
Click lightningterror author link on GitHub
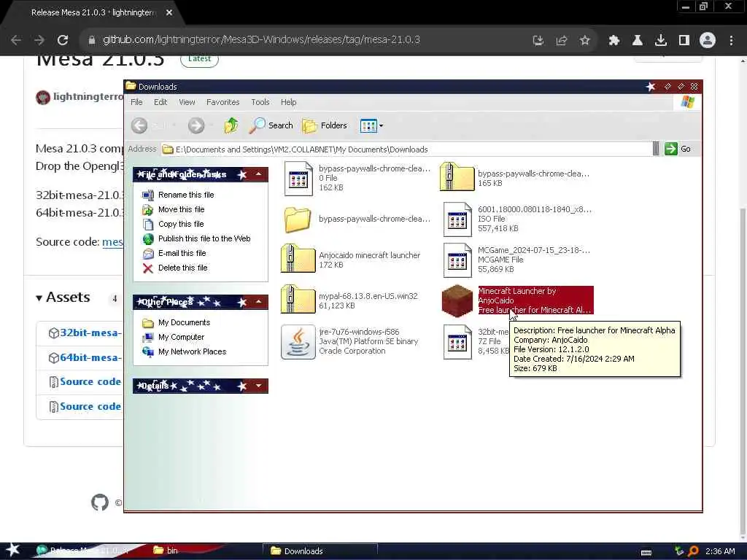coord(88,97)
